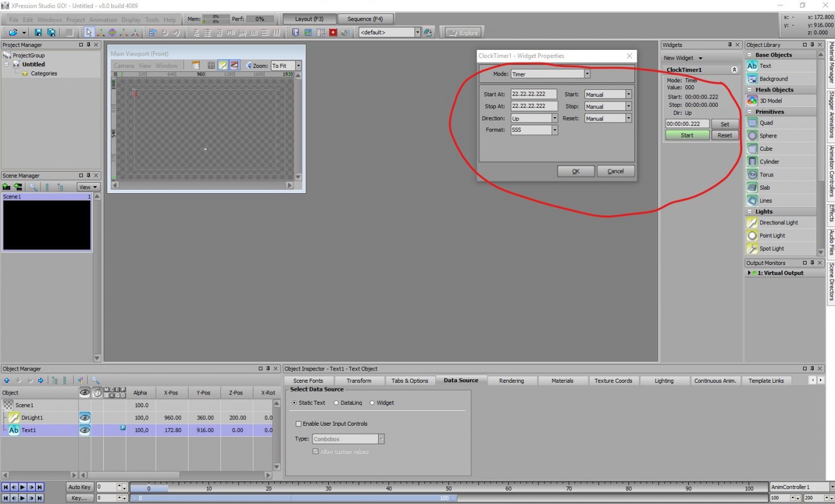Switch to the Transform tab
Image resolution: width=835 pixels, height=504 pixels.
click(359, 380)
